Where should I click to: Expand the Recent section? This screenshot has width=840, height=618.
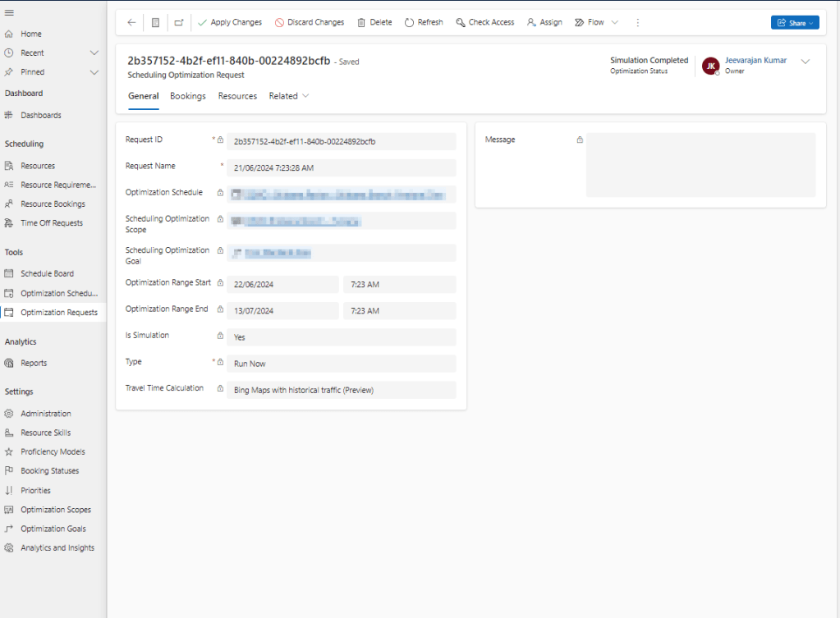pos(94,53)
